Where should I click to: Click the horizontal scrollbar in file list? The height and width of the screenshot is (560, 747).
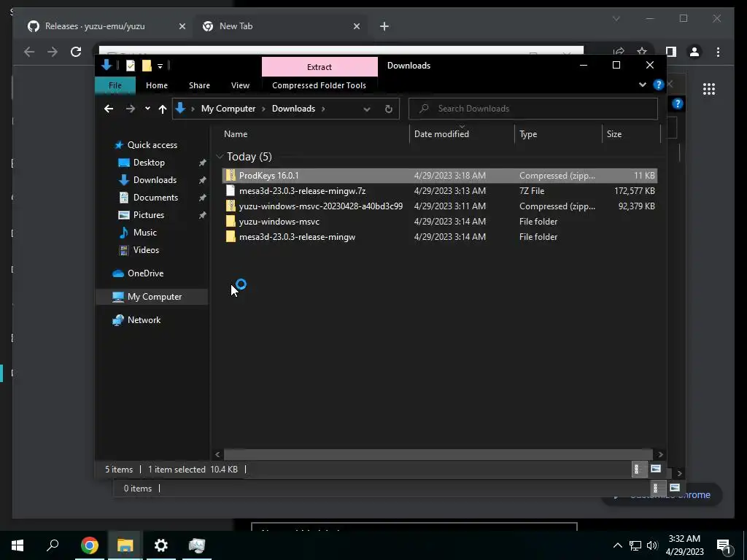coord(438,454)
